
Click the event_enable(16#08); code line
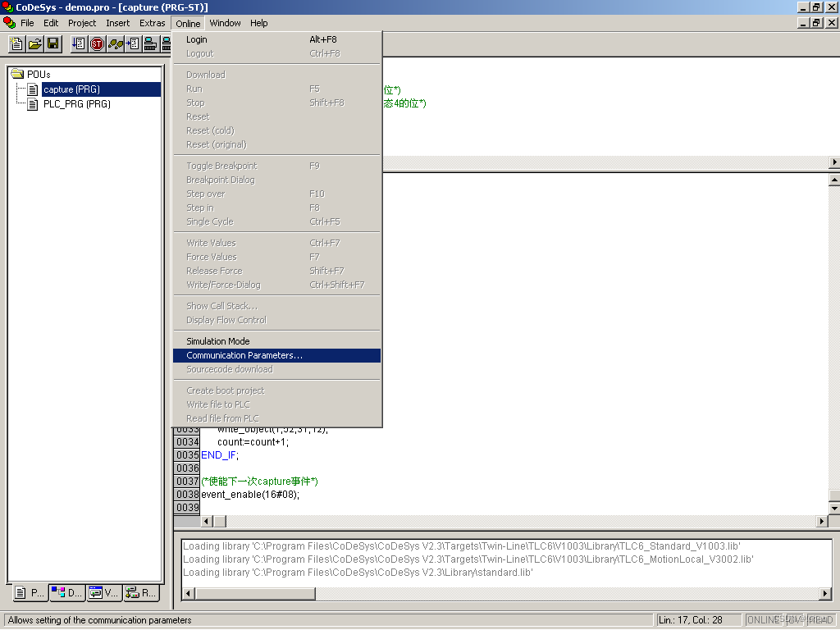pos(250,495)
